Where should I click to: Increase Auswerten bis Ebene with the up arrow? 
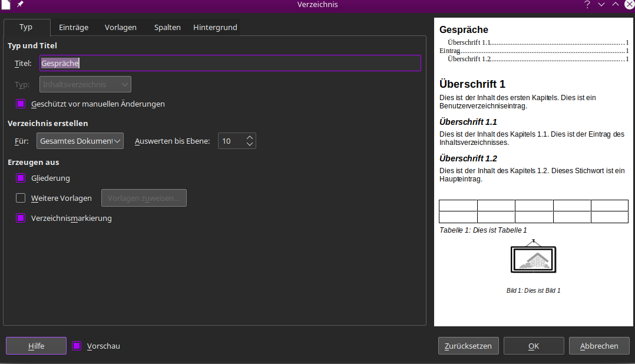[x=249, y=137]
